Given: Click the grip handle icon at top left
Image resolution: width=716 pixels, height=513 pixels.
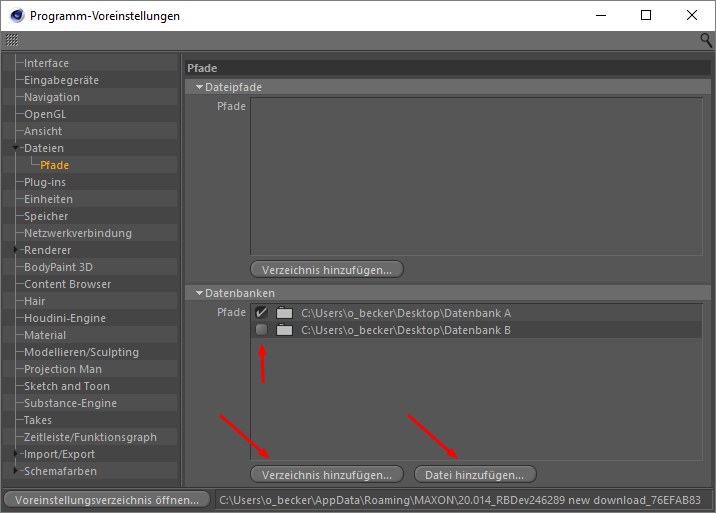Looking at the screenshot, I should pos(12,40).
